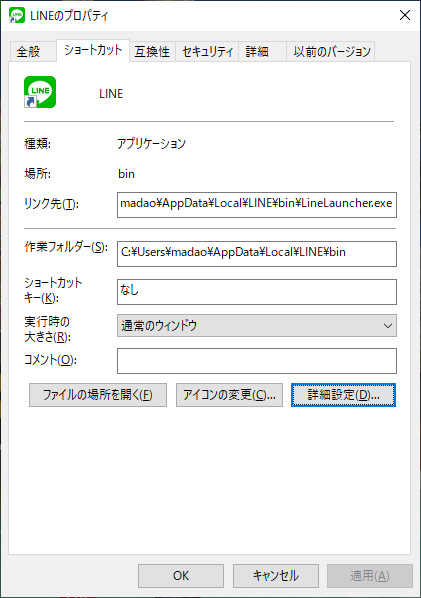Click the LINEのプロパティ window title
The height and width of the screenshot is (598, 421).
click(69, 16)
